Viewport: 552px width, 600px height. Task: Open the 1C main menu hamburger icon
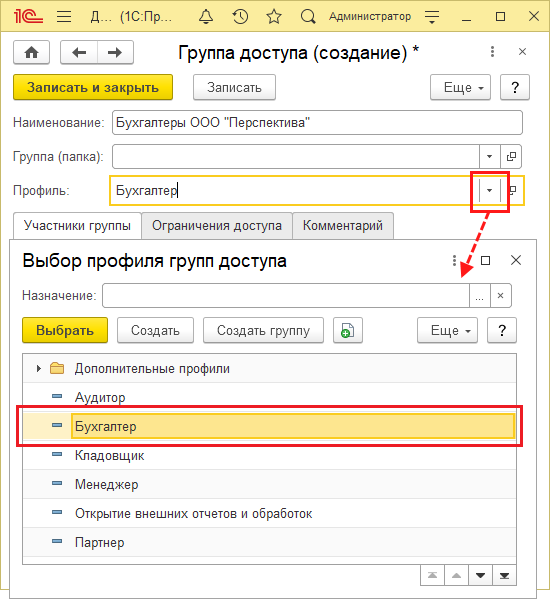tap(64, 16)
